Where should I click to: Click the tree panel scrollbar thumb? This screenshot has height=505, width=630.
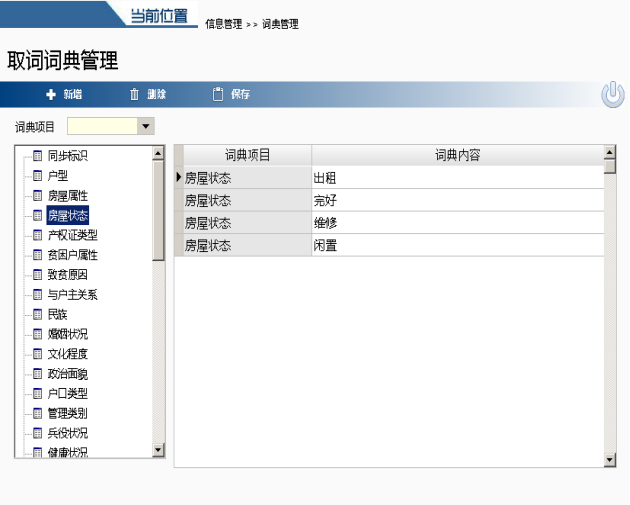click(x=158, y=211)
